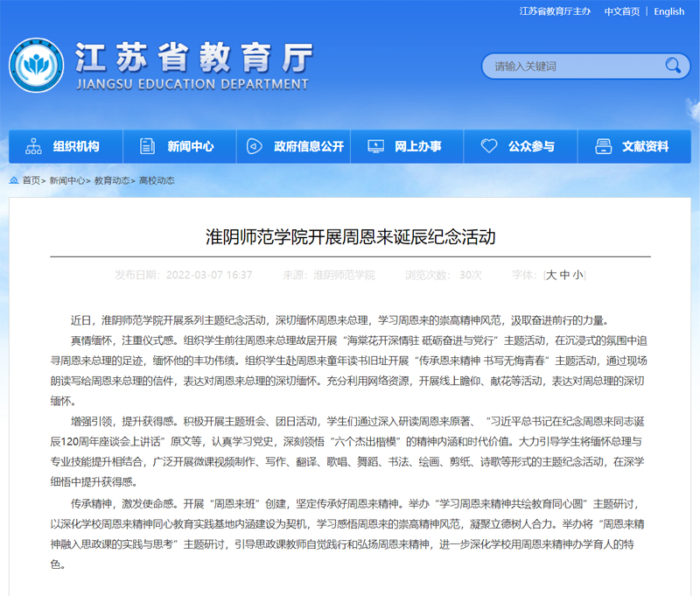This screenshot has height=596, width=700.
Task: Set font size to 大
Action: pos(551,275)
